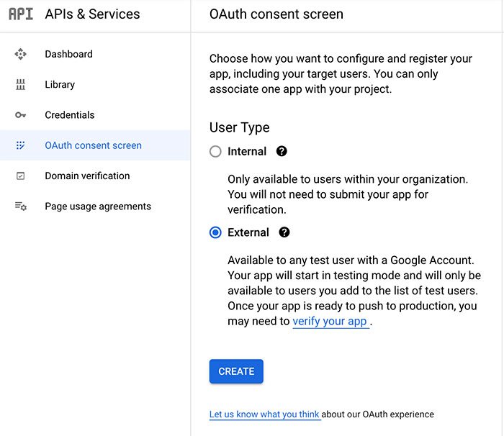Click the Credentials key icon

click(x=21, y=115)
